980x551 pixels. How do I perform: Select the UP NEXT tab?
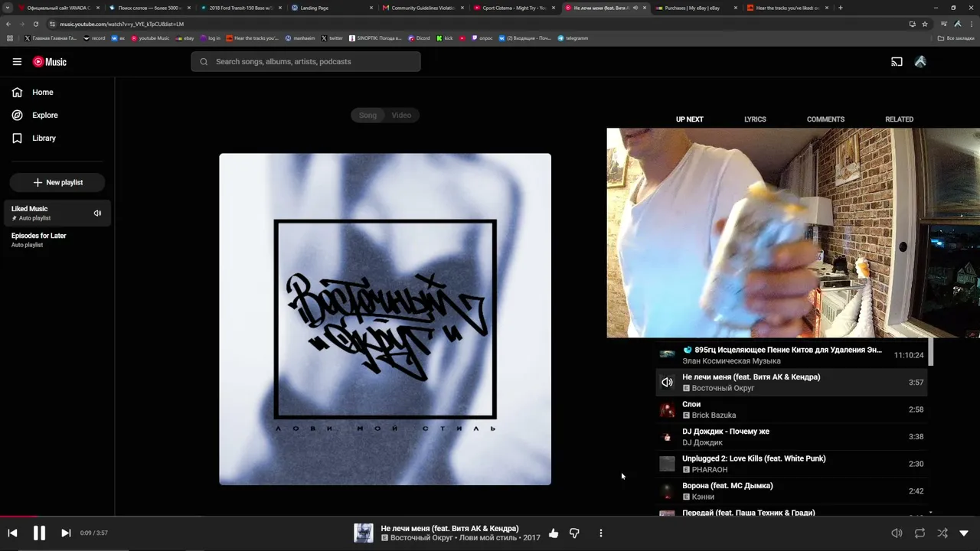689,119
